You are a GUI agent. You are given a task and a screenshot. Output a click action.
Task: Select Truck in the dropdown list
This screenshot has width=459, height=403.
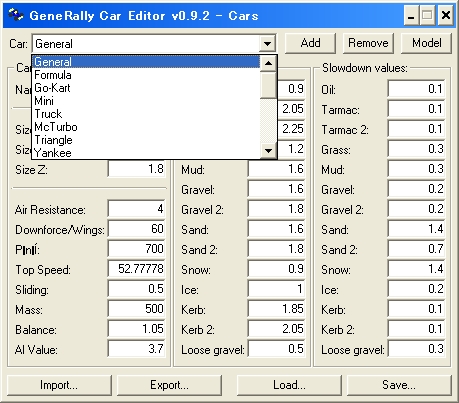coord(146,114)
